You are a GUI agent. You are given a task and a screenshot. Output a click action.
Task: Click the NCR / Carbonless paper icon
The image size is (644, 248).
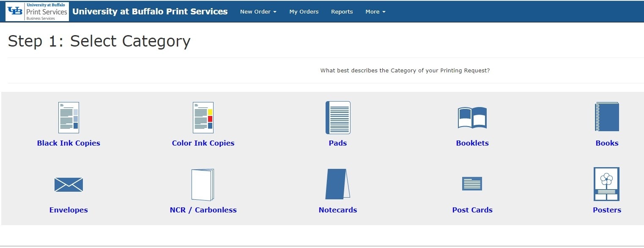click(x=203, y=185)
